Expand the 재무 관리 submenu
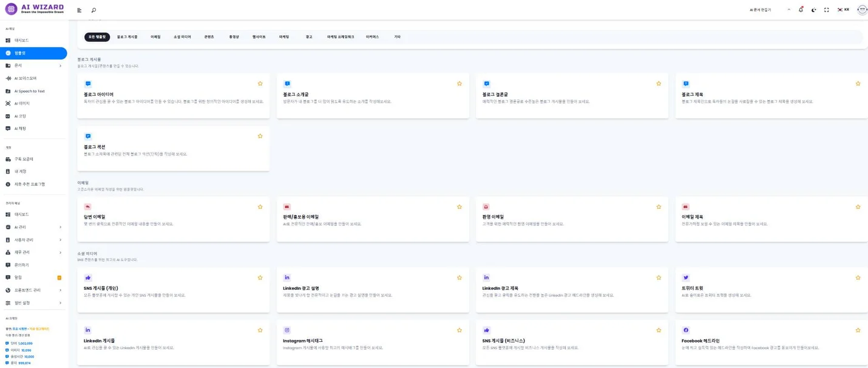868x368 pixels. pos(33,252)
